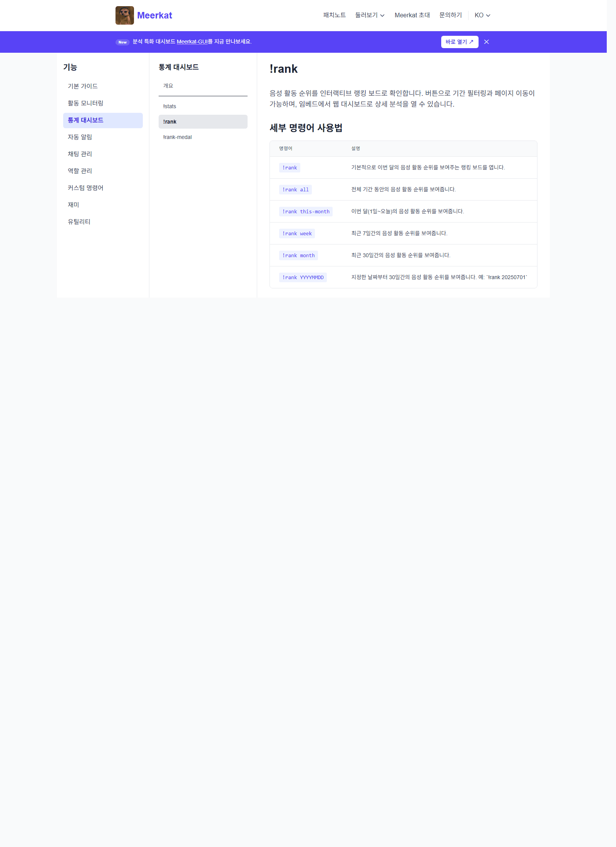The width and height of the screenshot is (616, 847).
Task: Open the !rank-medal documentation
Action: 177,137
